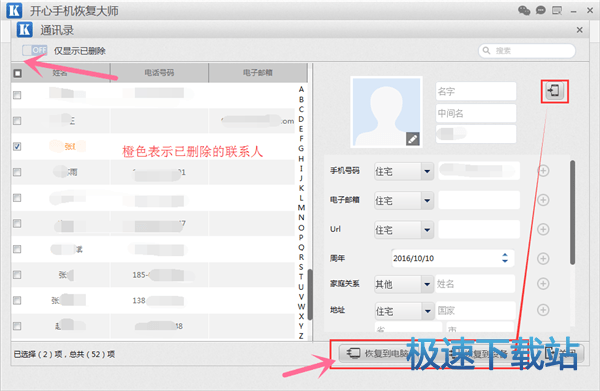Jump to letter W in index
600x391 pixels.
coord(301,306)
